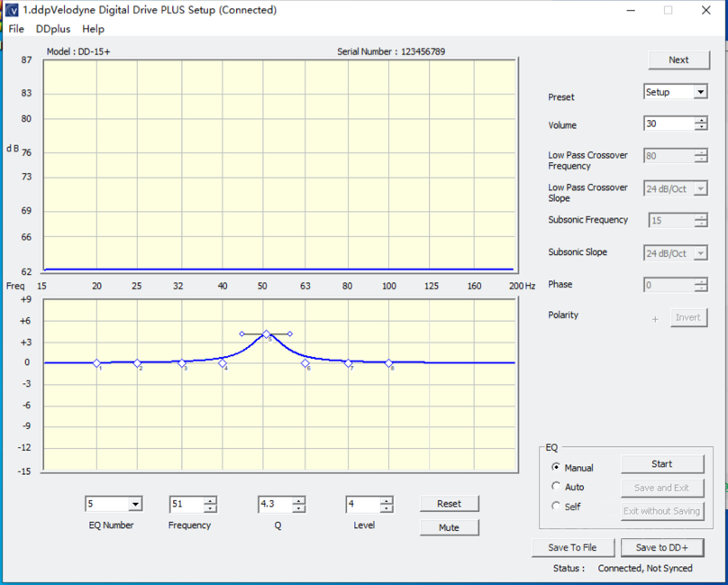The image size is (728, 585).
Task: Select EQ point 6 diamond marker
Action: (305, 363)
